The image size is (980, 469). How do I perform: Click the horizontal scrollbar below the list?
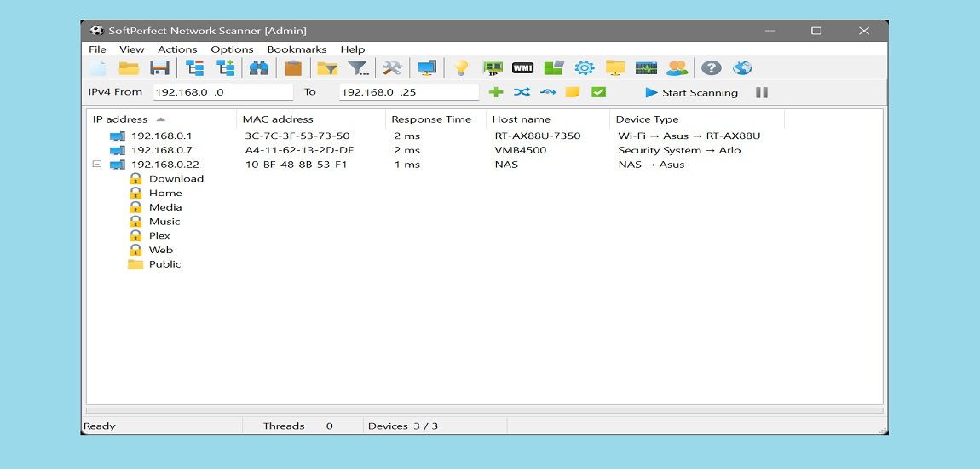(x=484, y=411)
